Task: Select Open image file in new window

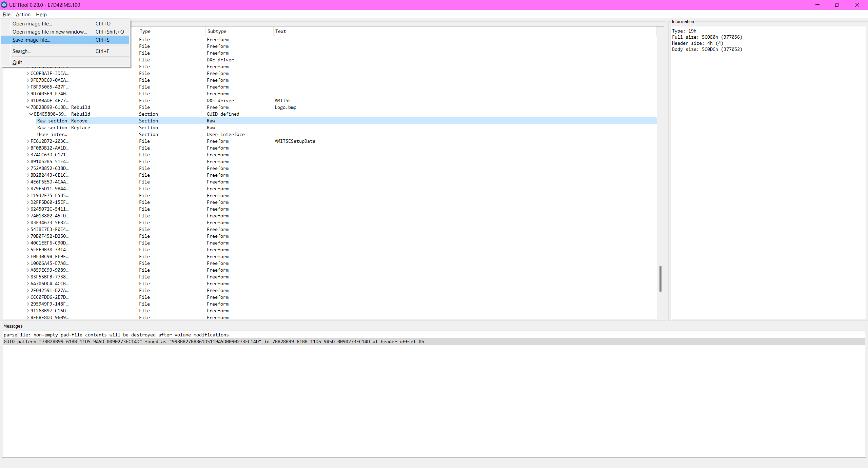Action: (x=50, y=32)
